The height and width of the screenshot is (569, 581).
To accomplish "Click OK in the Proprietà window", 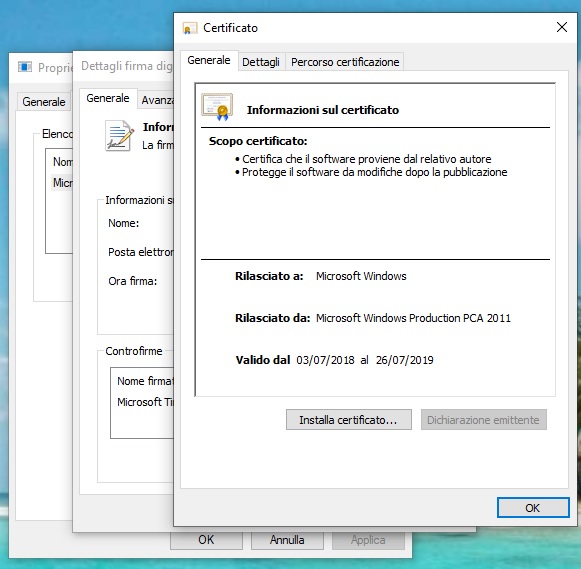I will (x=206, y=540).
